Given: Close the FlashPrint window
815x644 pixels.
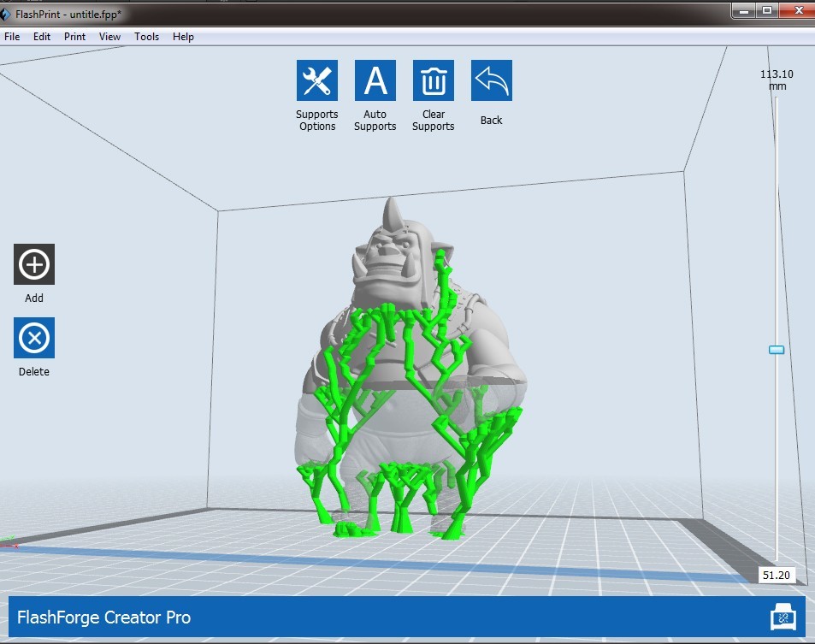Looking at the screenshot, I should click(798, 10).
